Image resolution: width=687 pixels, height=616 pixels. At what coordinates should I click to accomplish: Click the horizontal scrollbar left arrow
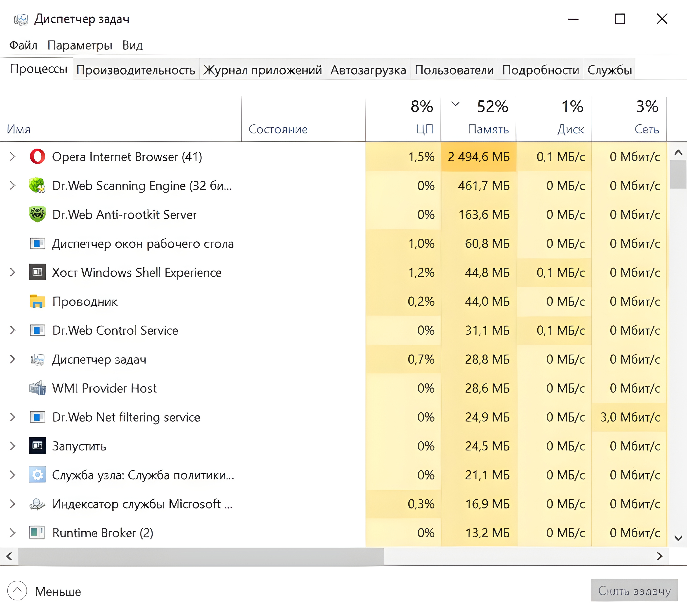[x=9, y=556]
